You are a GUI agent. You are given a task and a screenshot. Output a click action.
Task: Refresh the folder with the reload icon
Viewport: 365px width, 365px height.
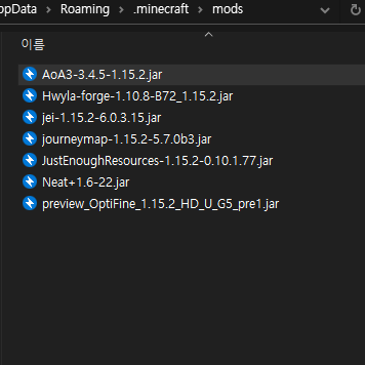355,10
